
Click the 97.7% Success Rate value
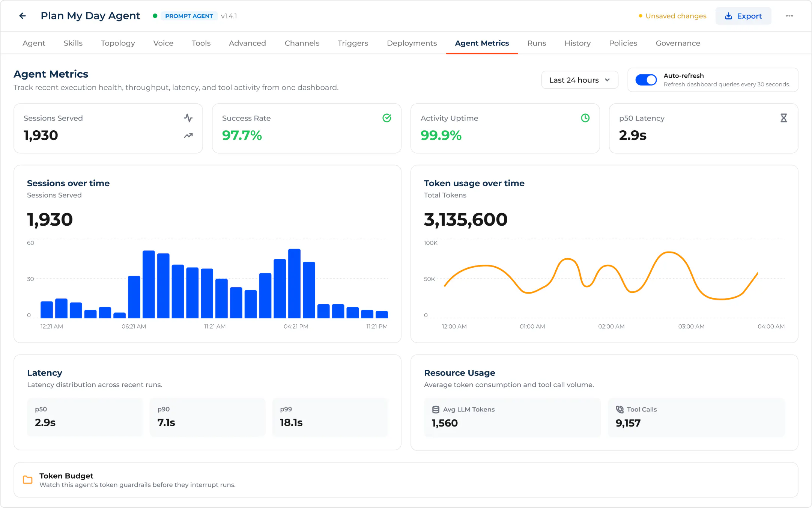(x=242, y=135)
